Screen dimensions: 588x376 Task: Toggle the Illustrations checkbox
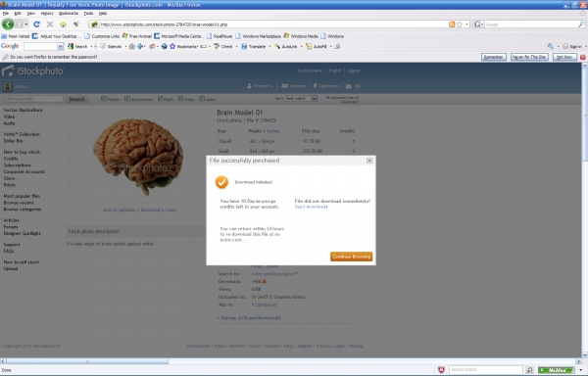127,99
